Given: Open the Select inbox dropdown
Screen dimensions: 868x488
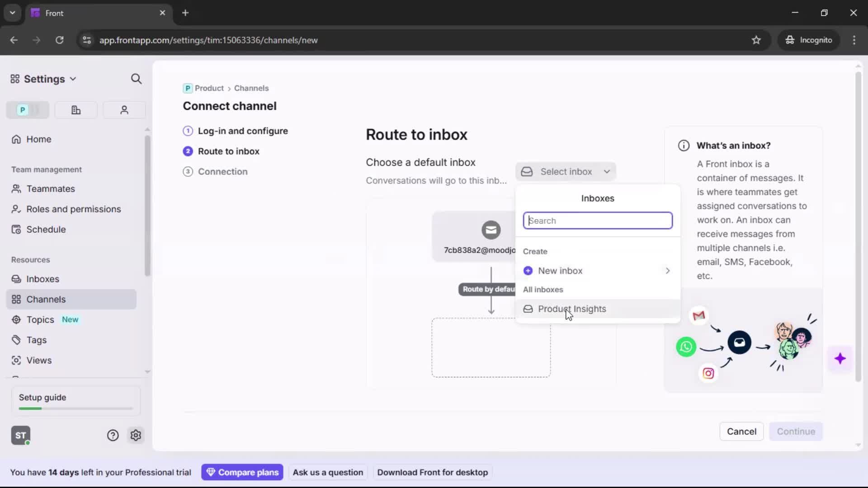Looking at the screenshot, I should (x=566, y=171).
